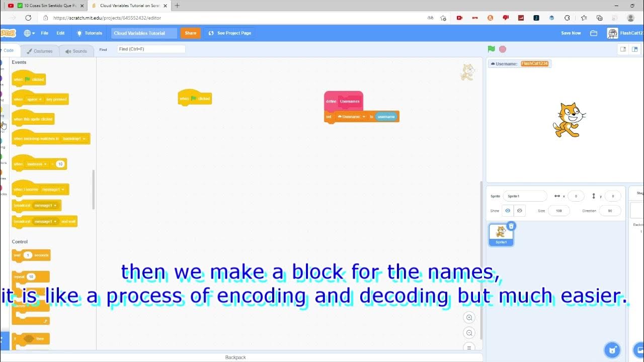Click the browser translate page icon
Screen dimensions: 644x362
point(430,18)
